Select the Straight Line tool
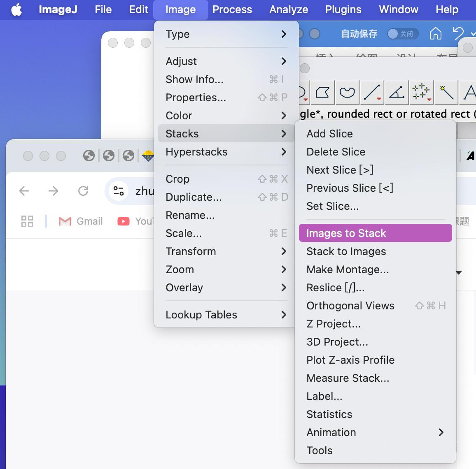The width and height of the screenshot is (476, 469). [372, 93]
